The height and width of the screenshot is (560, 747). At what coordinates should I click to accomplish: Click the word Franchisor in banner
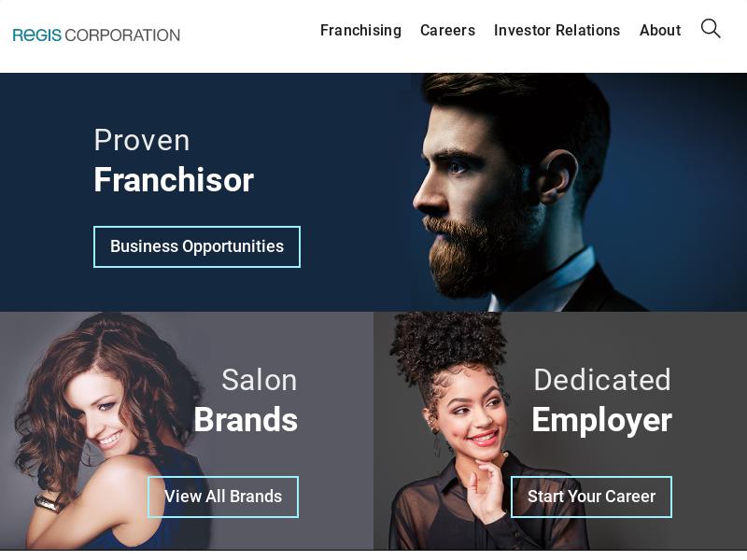coord(174,180)
